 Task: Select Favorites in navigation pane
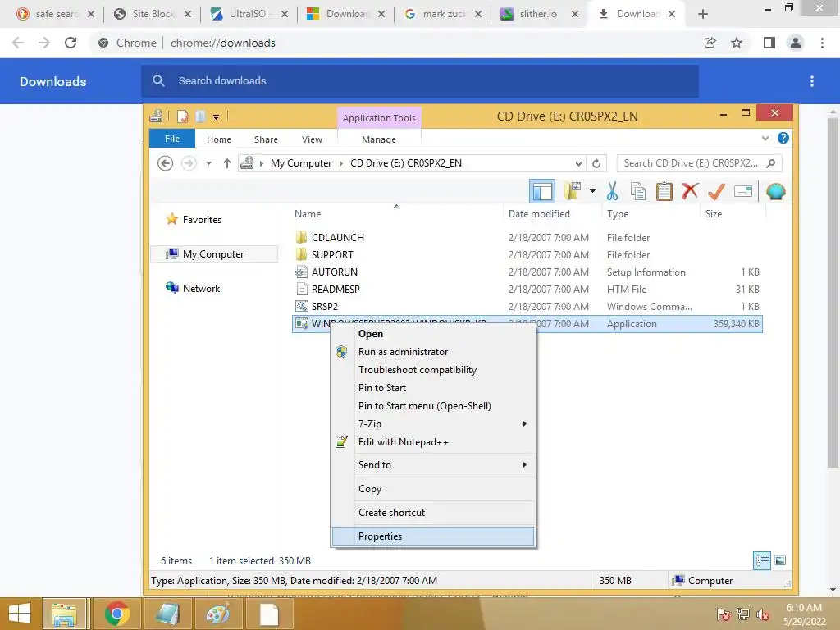tap(202, 220)
